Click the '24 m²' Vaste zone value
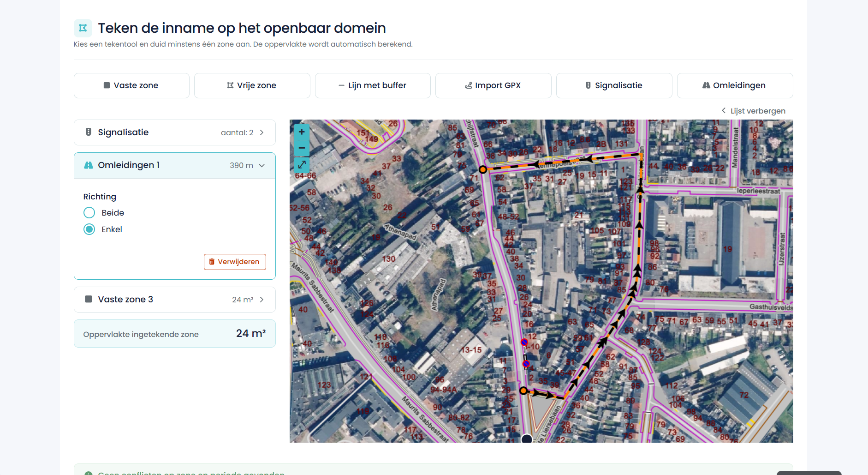 click(x=243, y=300)
